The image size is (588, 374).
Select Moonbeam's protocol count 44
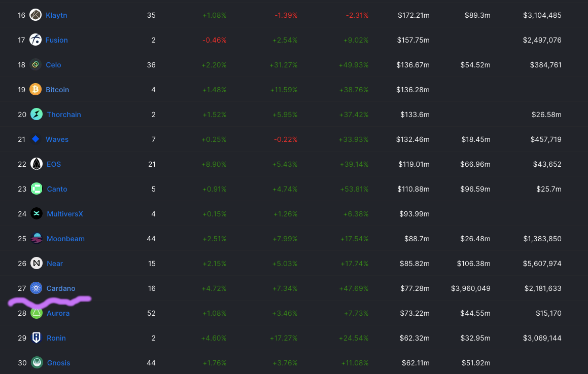pos(151,239)
